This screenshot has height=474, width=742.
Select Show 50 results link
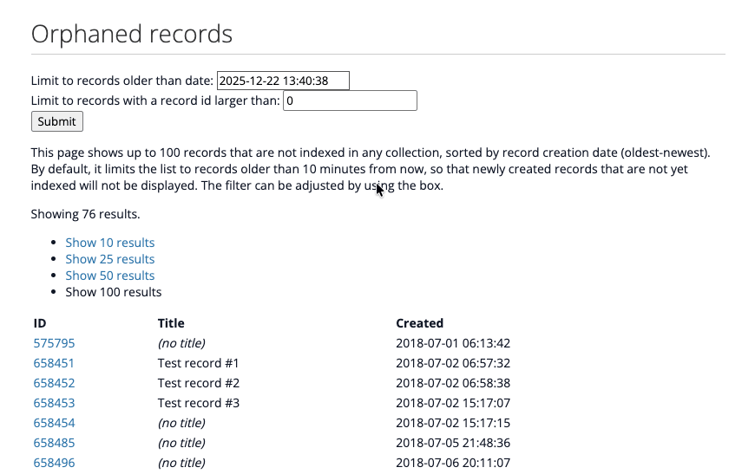110,276
